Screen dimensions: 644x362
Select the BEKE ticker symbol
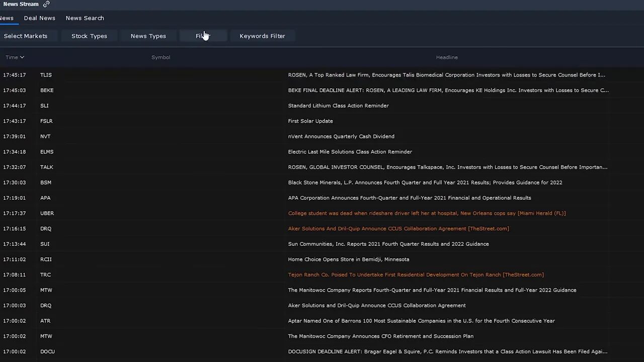tap(47, 90)
